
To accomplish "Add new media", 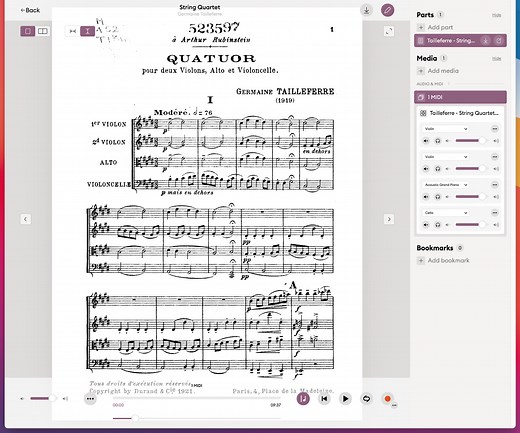I will [x=438, y=71].
